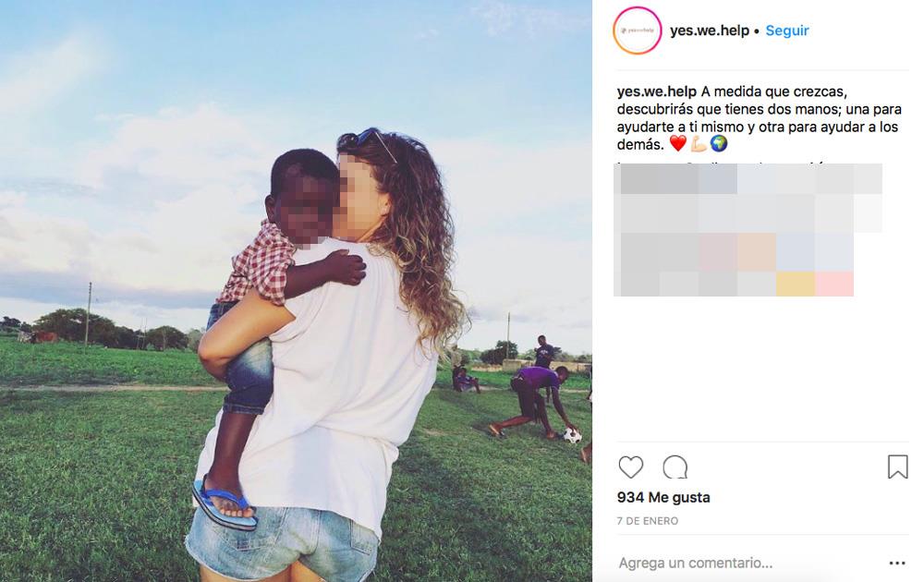Open comments via the speech bubble icon
The image size is (924, 582).
pos(675,467)
